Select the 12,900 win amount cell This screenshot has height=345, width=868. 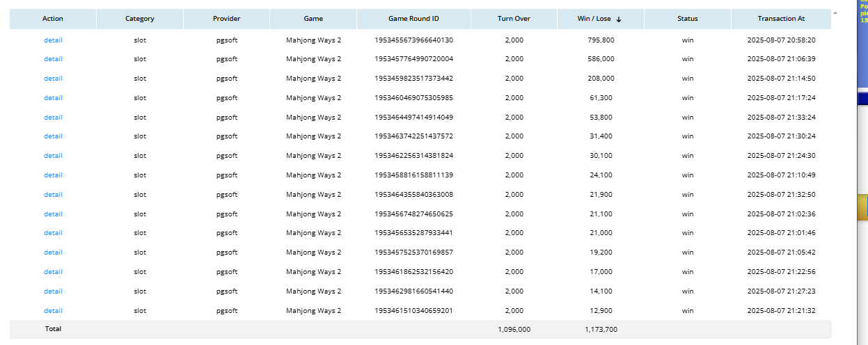[x=601, y=311]
